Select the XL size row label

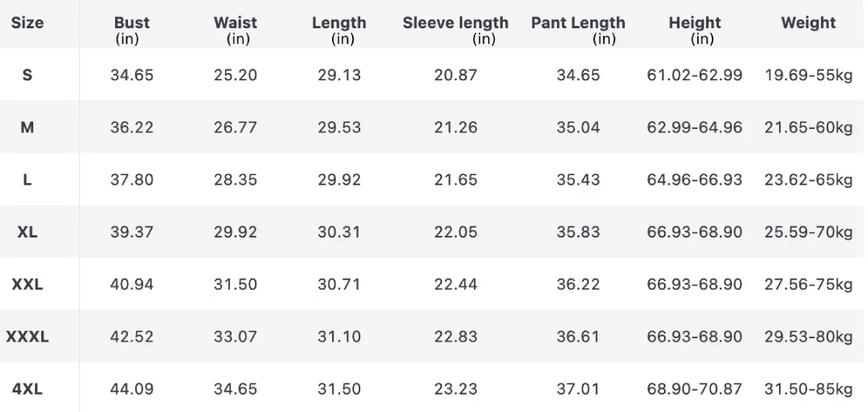click(x=27, y=232)
